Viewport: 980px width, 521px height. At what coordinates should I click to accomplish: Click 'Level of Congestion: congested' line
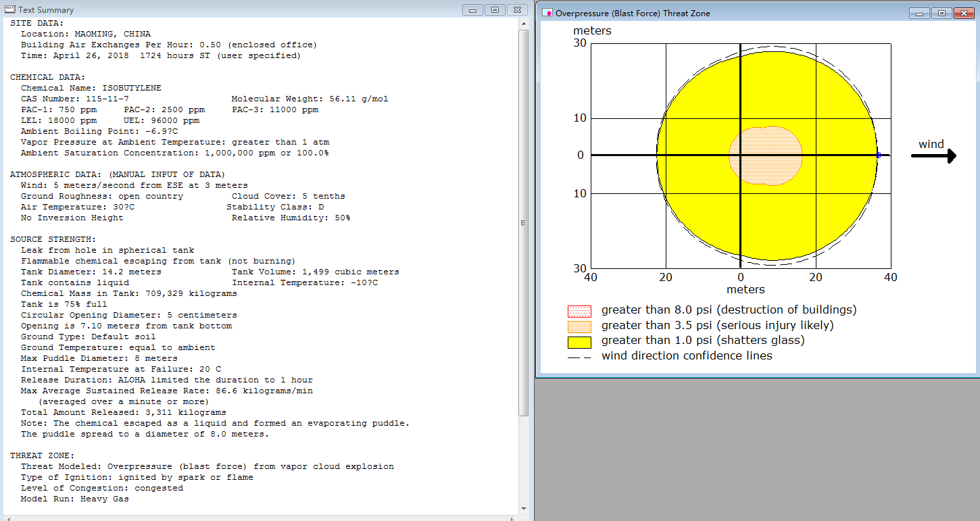102,488
